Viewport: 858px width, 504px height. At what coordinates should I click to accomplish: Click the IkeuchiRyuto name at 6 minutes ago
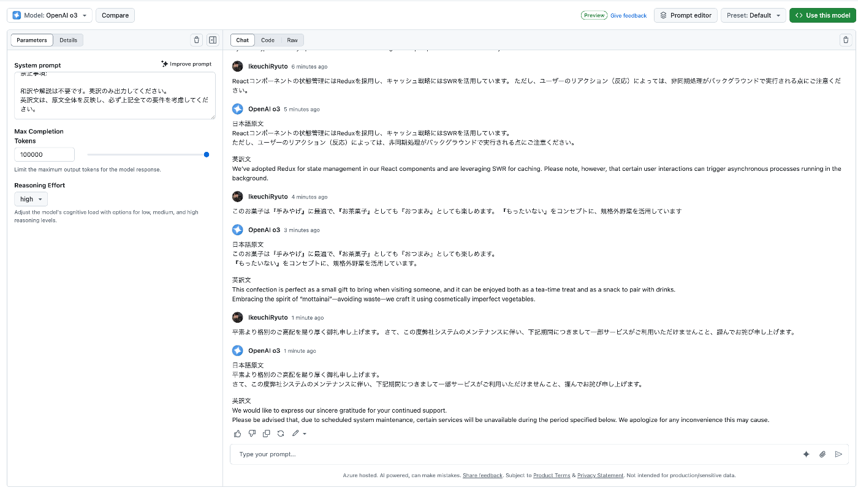click(x=268, y=66)
